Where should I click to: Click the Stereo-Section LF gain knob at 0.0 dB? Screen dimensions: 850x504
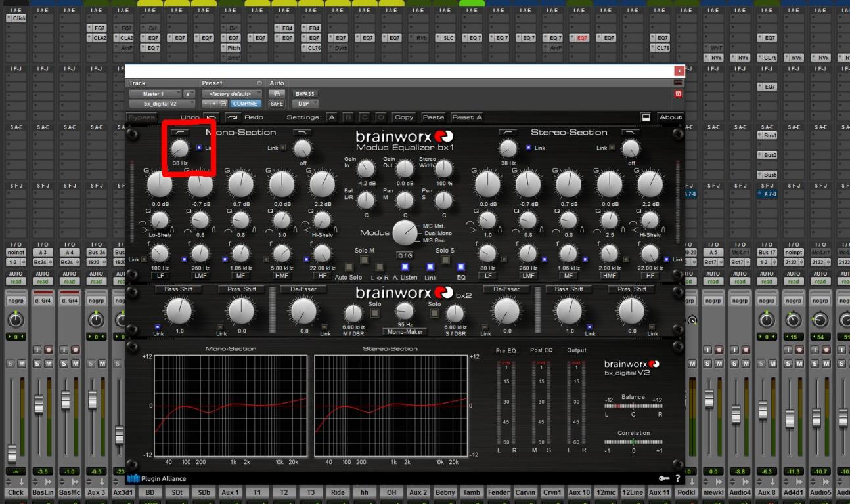487,184
